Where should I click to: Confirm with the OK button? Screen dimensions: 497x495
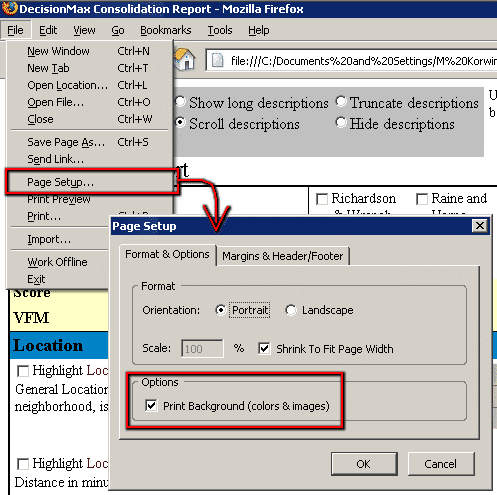[x=364, y=464]
